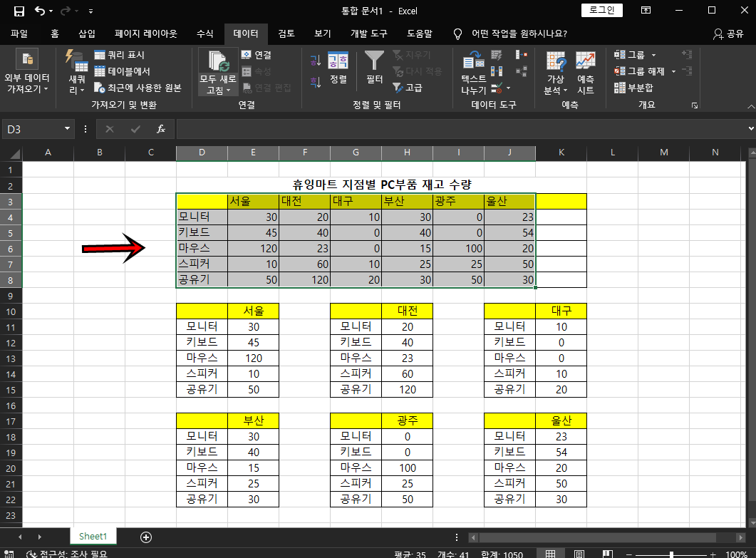Customize Quick Access Toolbar dropdown
This screenshot has height=558, width=756.
[x=90, y=11]
